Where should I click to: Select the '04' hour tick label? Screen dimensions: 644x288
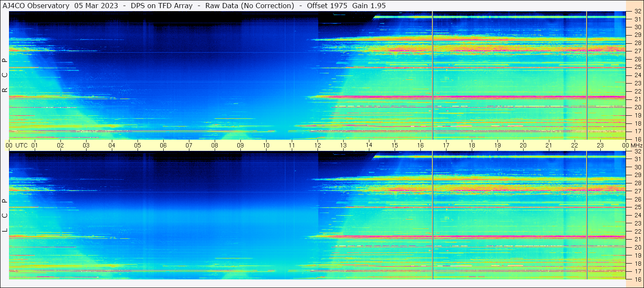(x=112, y=145)
